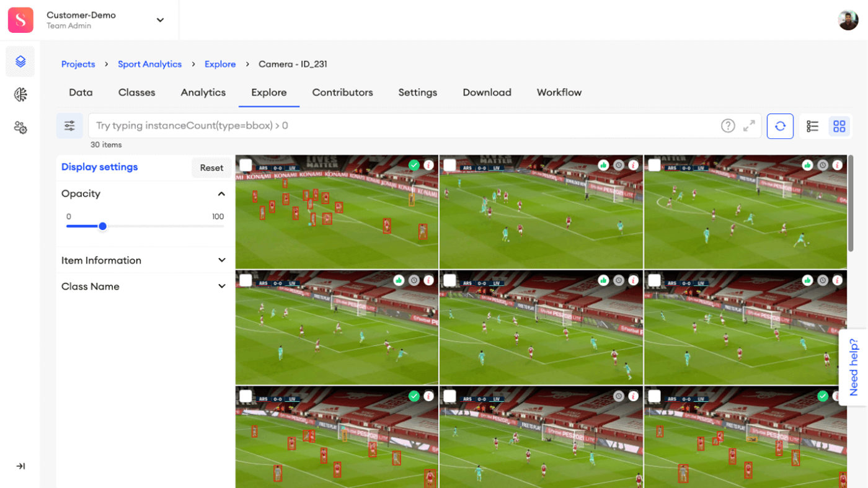Open the Projects layers icon in sidebar
868x488 pixels.
(20, 61)
